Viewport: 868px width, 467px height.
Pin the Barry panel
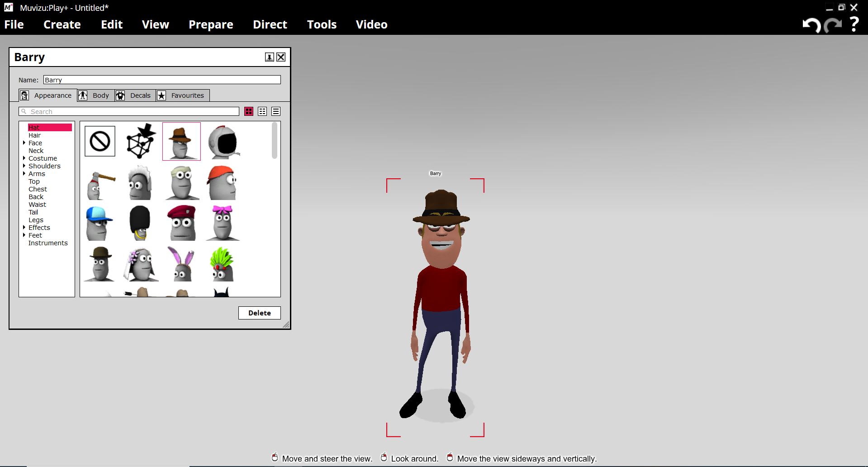pyautogui.click(x=269, y=57)
